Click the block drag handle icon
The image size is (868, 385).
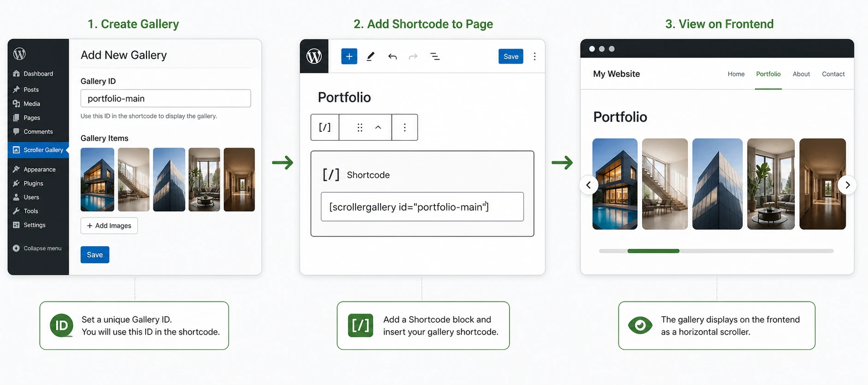(x=360, y=127)
